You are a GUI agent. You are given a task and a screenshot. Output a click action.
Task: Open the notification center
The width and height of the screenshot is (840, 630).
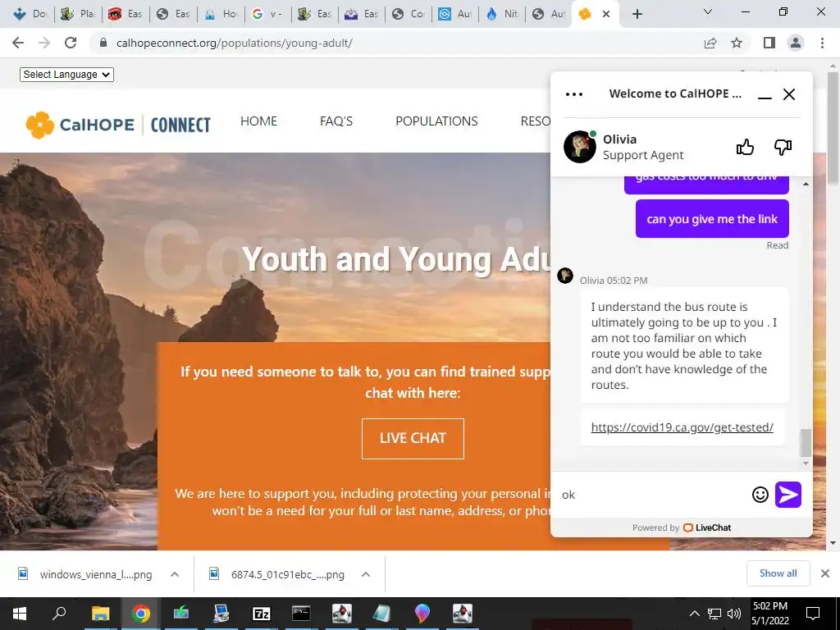(813, 613)
